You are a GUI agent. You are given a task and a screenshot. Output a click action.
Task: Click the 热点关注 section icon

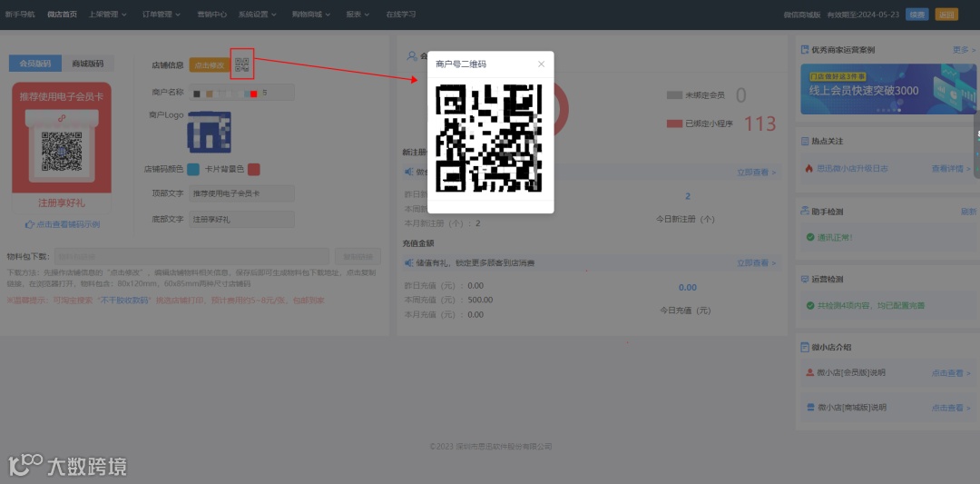tap(805, 142)
